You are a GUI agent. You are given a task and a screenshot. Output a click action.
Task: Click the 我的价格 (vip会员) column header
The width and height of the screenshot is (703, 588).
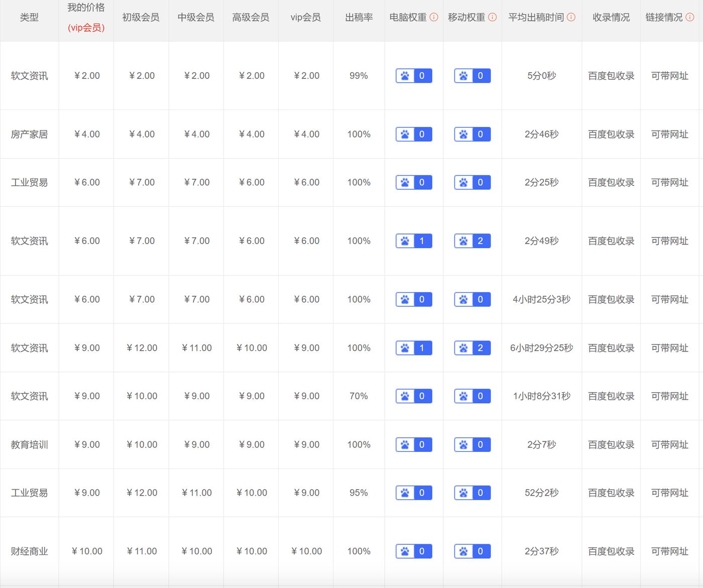coord(86,18)
